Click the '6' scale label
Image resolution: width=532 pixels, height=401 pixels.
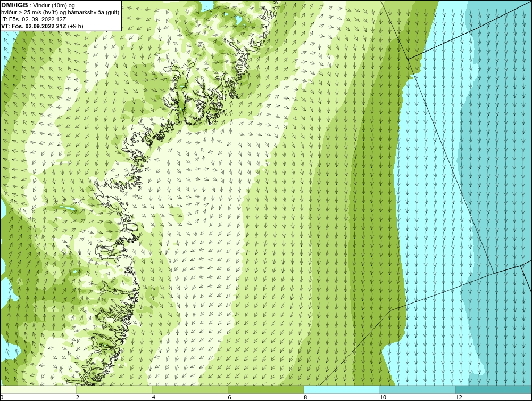tap(230, 398)
